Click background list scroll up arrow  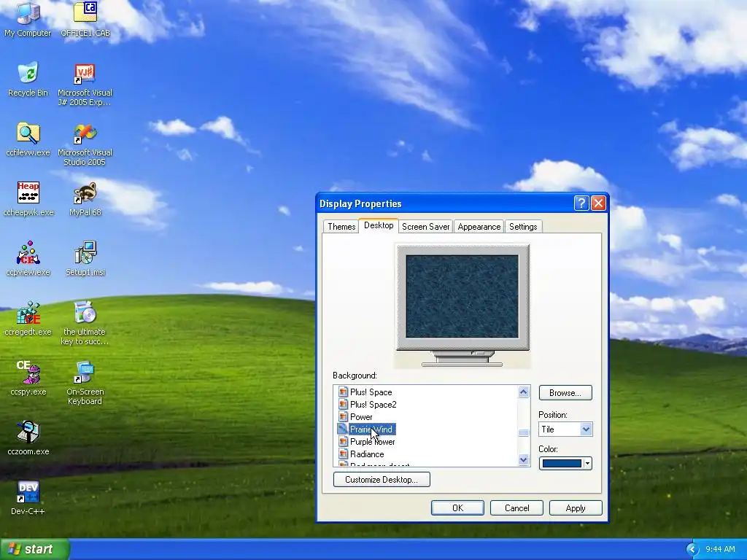coord(524,392)
